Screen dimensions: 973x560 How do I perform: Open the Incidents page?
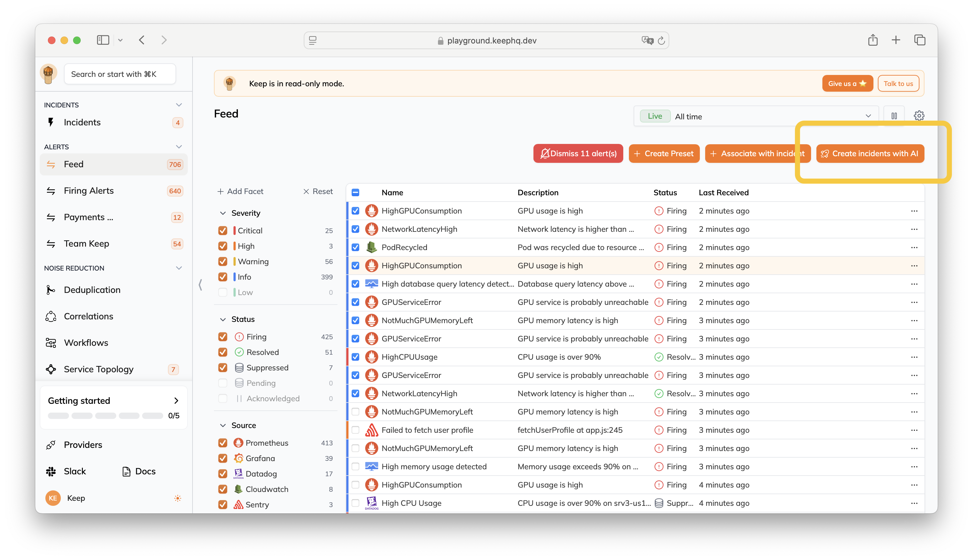point(113,122)
